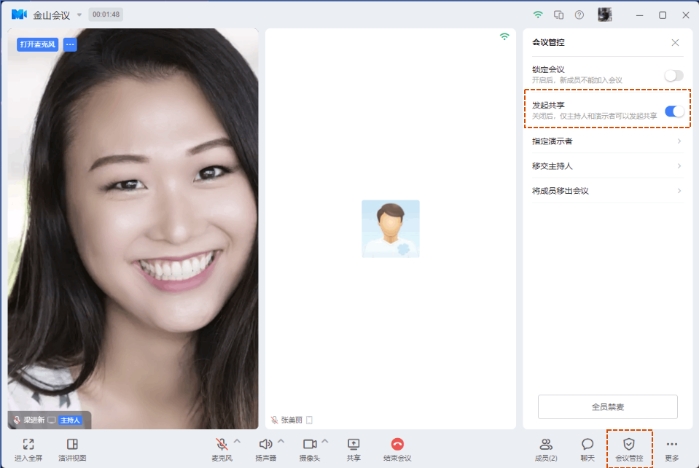Expand camera options arrow beside 摄像头
The height and width of the screenshot is (468, 699).
(x=325, y=441)
